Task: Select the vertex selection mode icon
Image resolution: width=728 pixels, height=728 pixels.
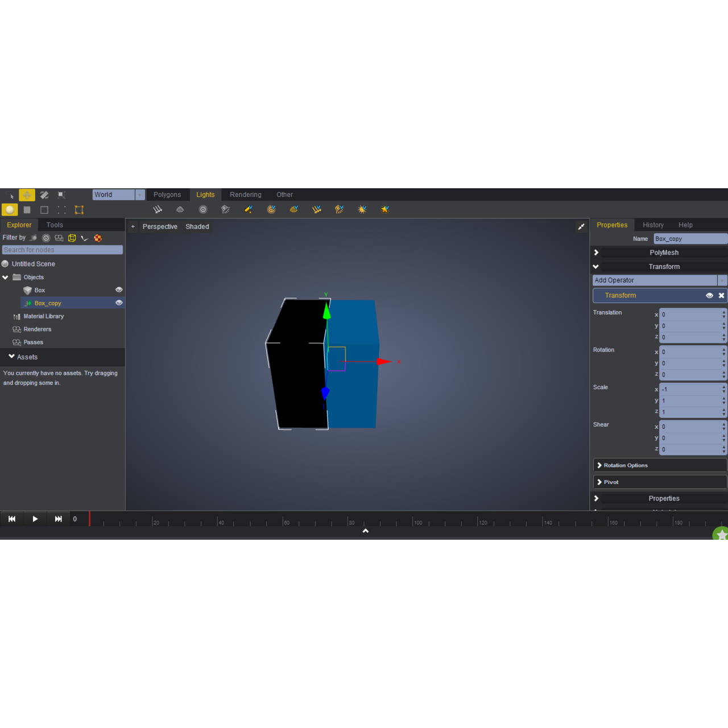Action: [x=61, y=210]
